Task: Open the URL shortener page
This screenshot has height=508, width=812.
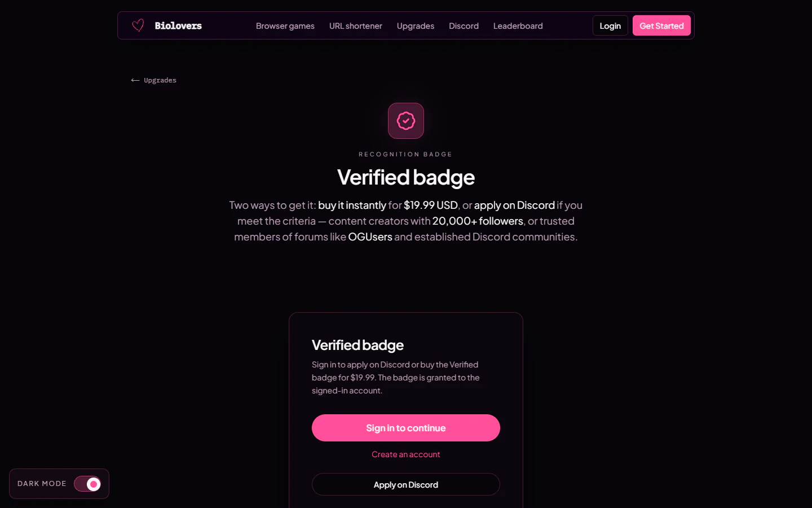Action: pyautogui.click(x=355, y=25)
